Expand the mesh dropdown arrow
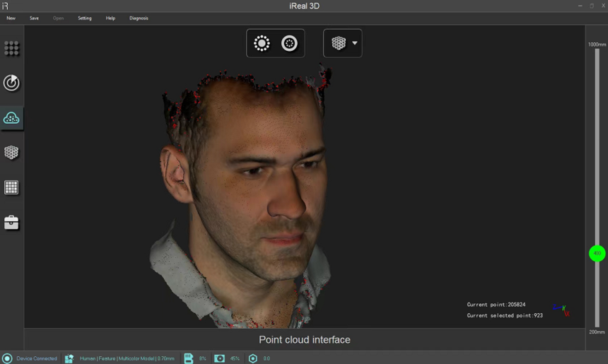Viewport: 608px width, 364px height. [354, 43]
